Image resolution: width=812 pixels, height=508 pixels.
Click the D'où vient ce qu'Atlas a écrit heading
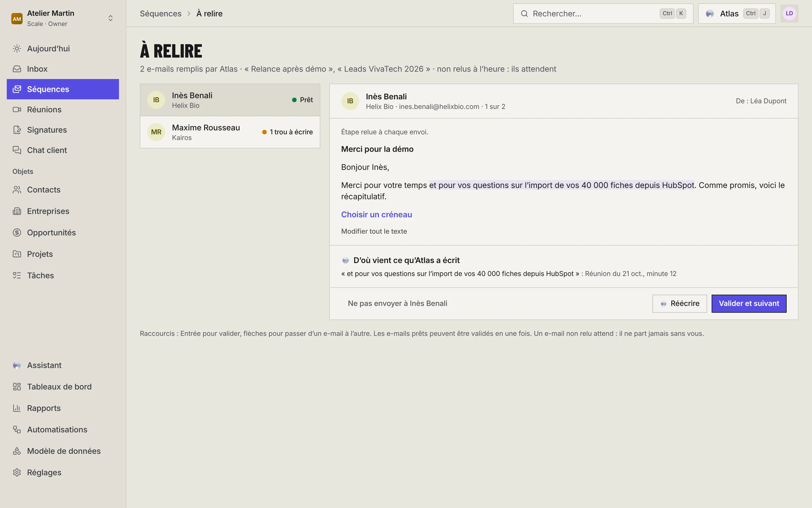(406, 260)
